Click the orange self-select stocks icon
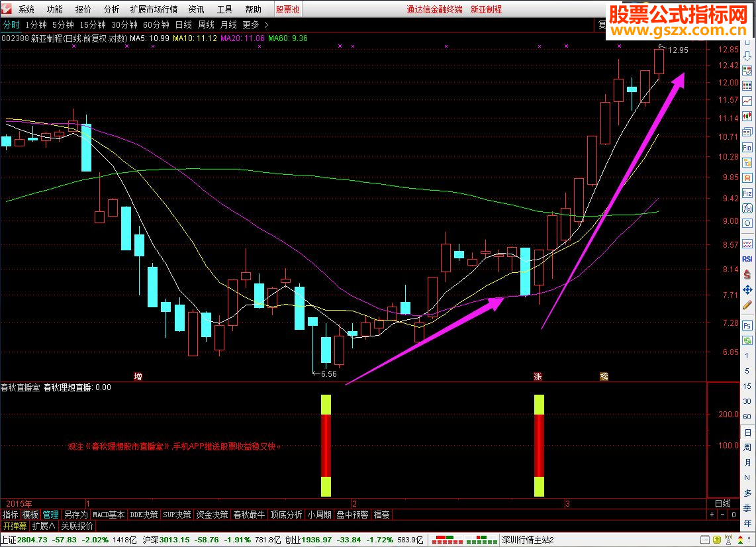 (x=747, y=178)
